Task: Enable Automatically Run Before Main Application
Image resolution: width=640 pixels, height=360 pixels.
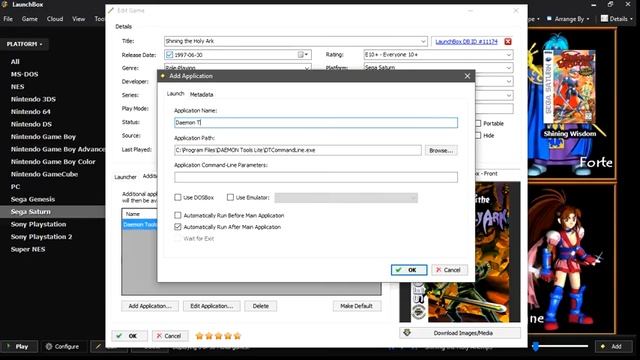Action: [x=178, y=215]
